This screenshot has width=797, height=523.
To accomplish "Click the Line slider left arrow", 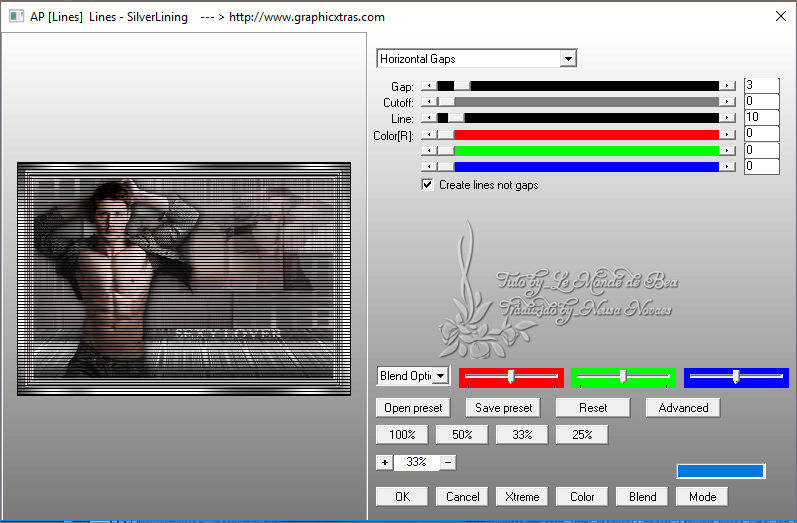I will [430, 118].
